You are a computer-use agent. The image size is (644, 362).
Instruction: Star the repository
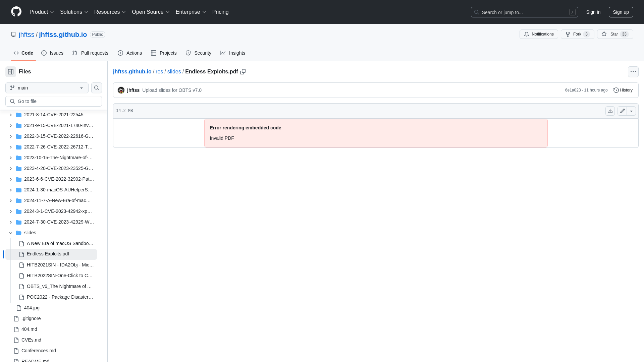[x=615, y=34]
